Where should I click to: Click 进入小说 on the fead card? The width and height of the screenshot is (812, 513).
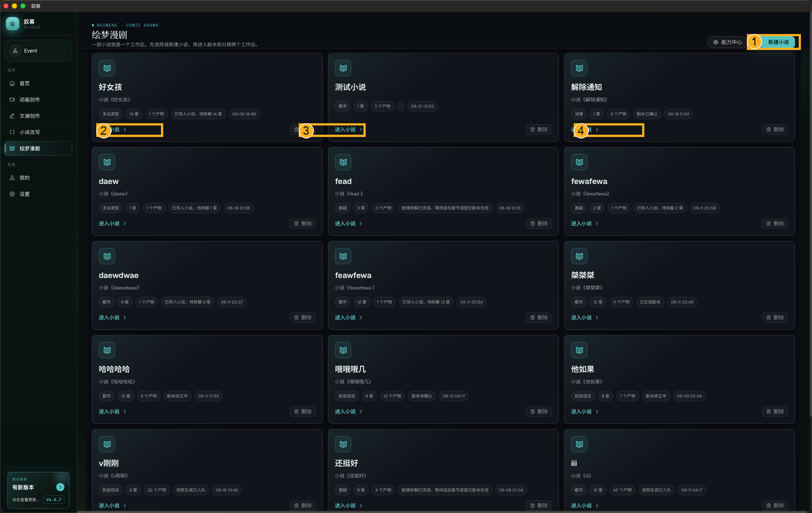[x=349, y=224]
